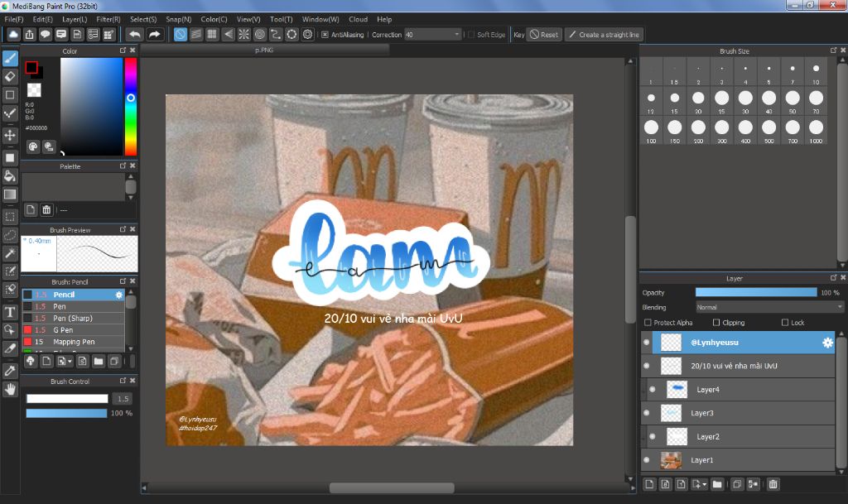848x504 pixels.
Task: Select the Eyedropper tool
Action: tap(10, 371)
